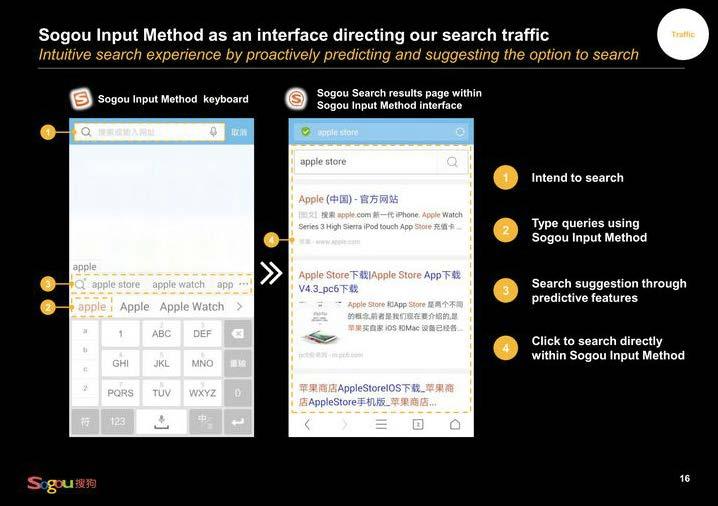The image size is (718, 506).
Task: Tap search magnifier in results search box
Action: tap(452, 162)
